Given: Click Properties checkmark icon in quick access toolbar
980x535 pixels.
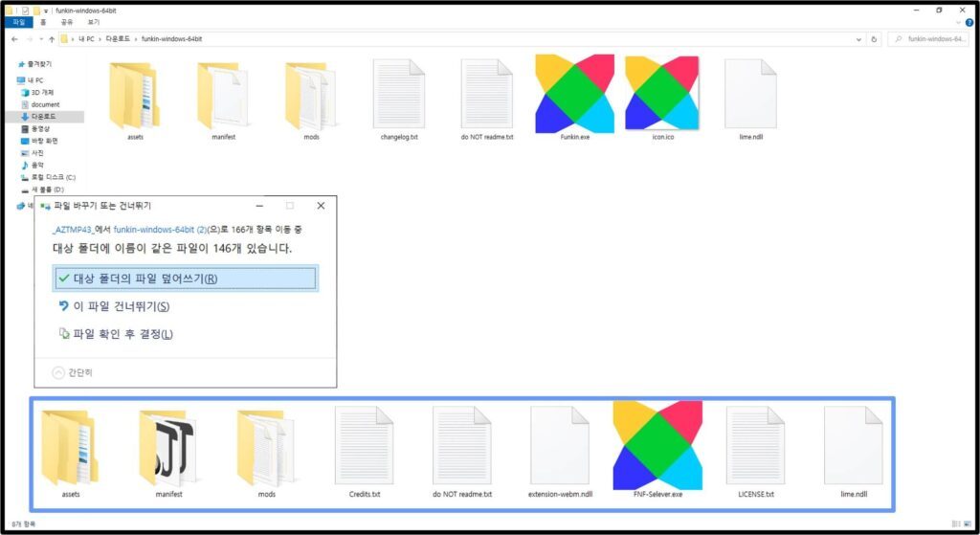Looking at the screenshot, I should pos(25,11).
